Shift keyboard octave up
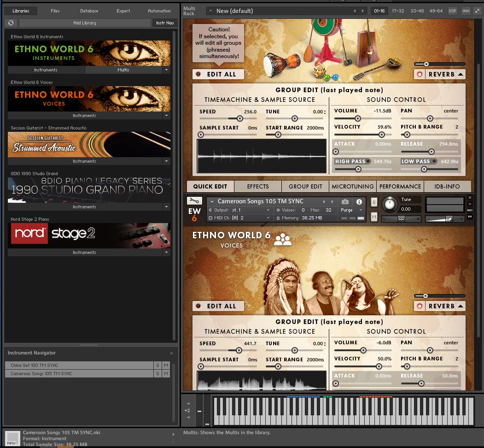 (x=189, y=403)
